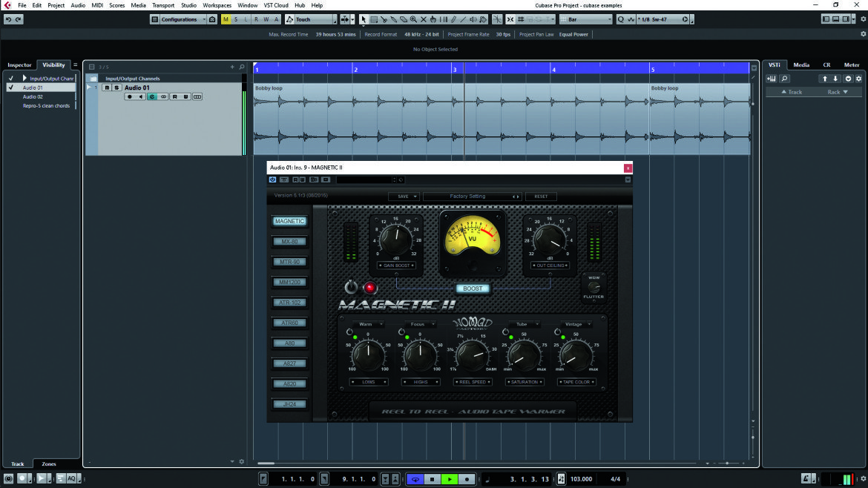Viewport: 868px width, 488px height.
Task: Click the Undo arrow in the toolbar
Action: tap(8, 19)
